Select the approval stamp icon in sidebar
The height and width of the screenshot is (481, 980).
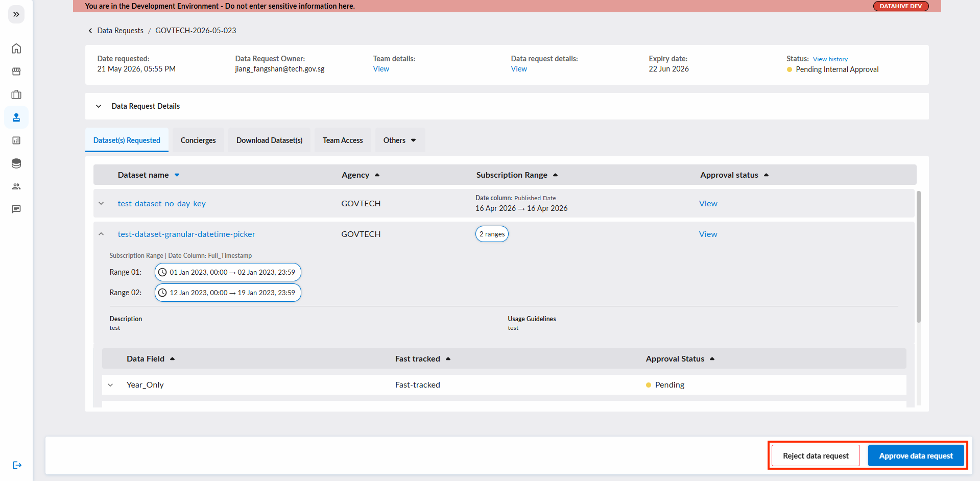16,117
